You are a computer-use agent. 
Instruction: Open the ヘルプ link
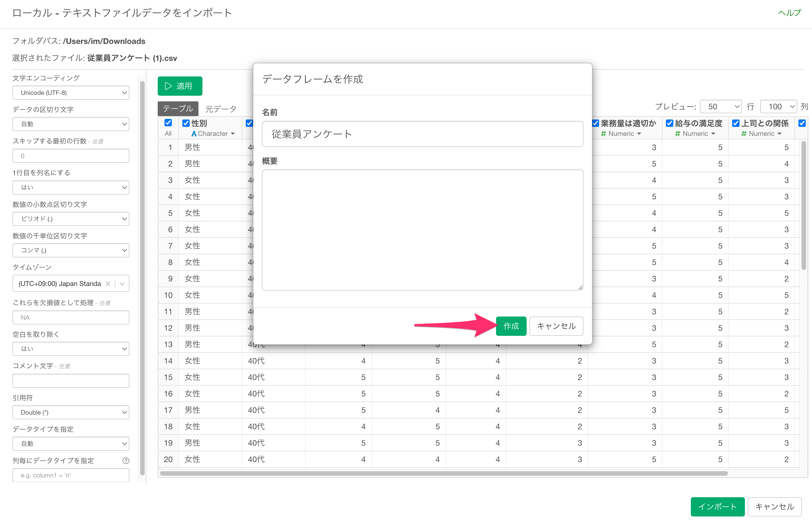click(x=790, y=13)
